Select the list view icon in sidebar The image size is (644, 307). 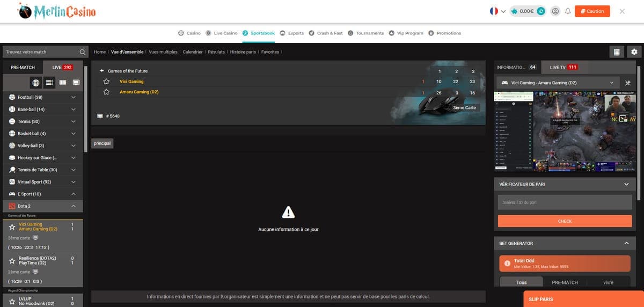click(49, 83)
